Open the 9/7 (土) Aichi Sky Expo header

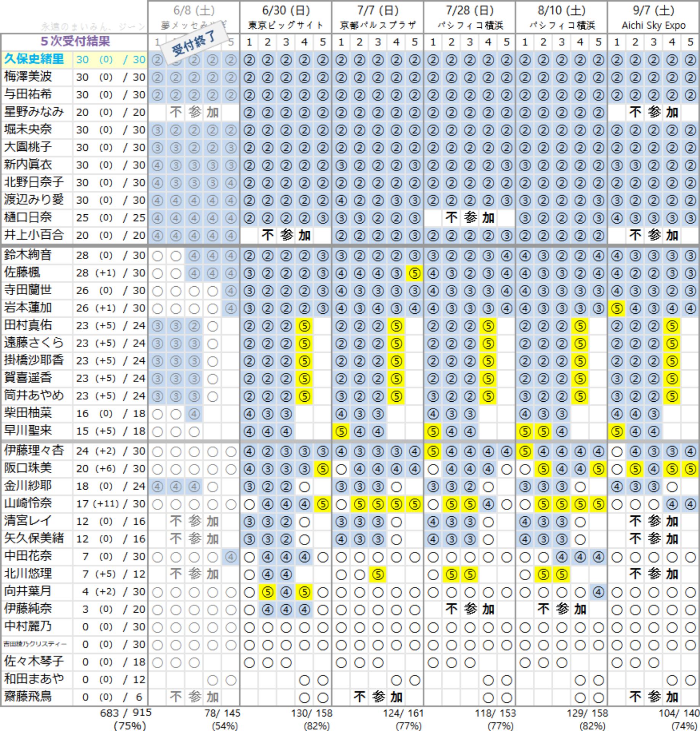(x=653, y=18)
